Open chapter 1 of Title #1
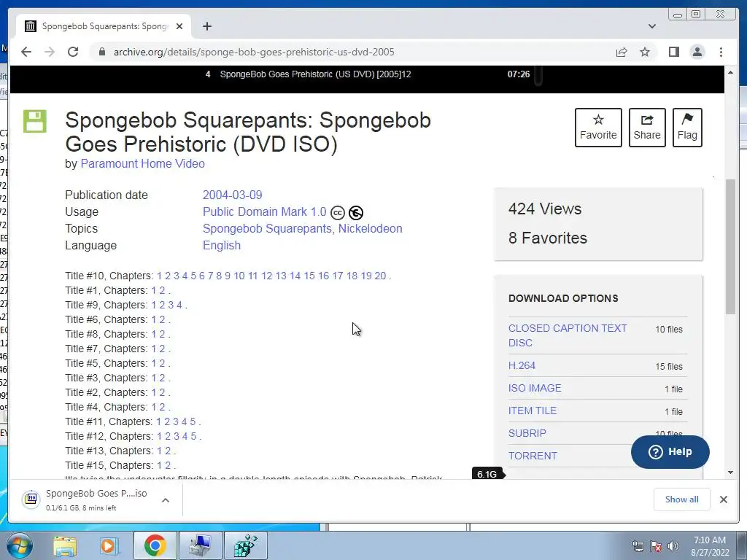747x560 pixels. click(153, 290)
